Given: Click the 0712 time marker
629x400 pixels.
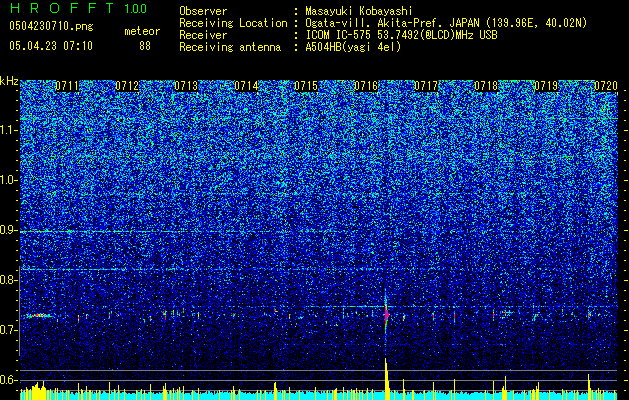Looking at the screenshot, I should pos(127,86).
